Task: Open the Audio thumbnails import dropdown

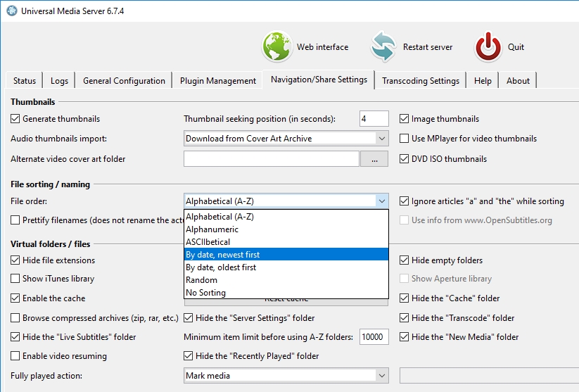Action: point(286,139)
